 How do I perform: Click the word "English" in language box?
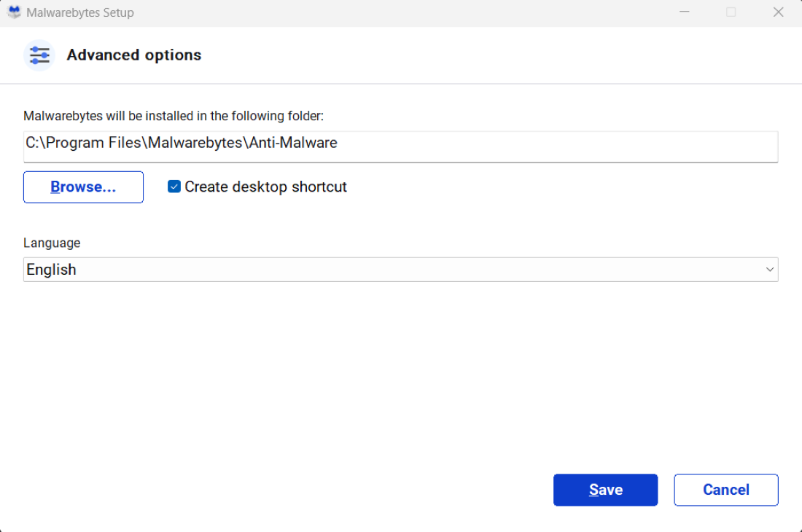point(51,270)
